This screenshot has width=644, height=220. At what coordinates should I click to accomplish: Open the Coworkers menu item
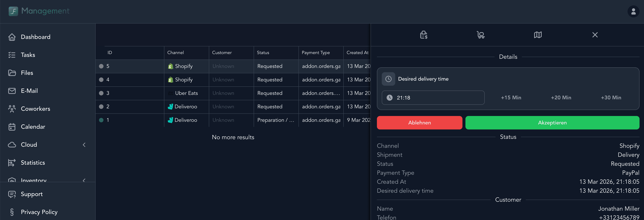[47, 109]
